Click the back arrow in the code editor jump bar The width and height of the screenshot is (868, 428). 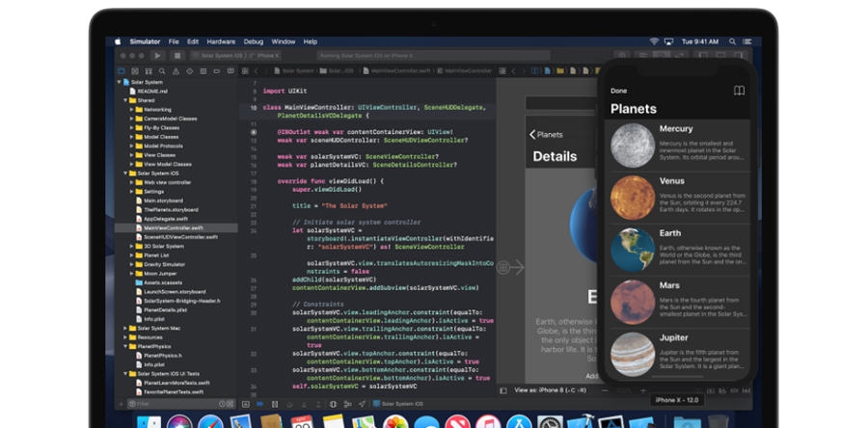257,71
